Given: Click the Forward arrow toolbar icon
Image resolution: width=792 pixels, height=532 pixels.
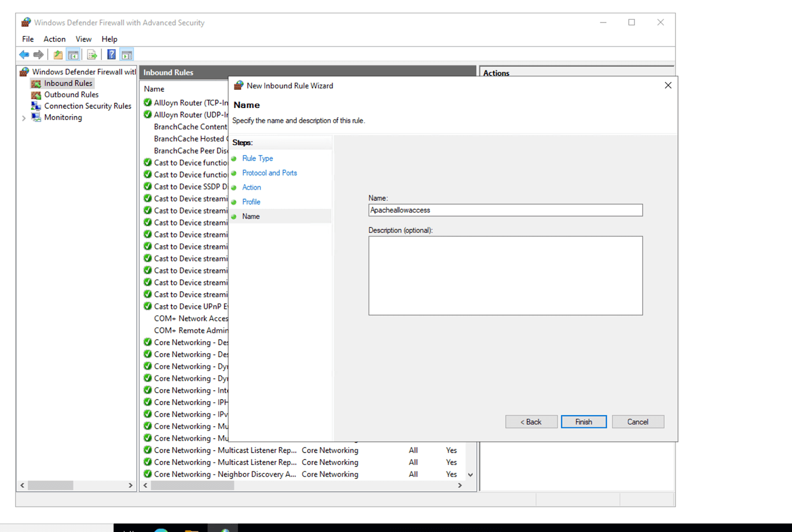Looking at the screenshot, I should [38, 54].
